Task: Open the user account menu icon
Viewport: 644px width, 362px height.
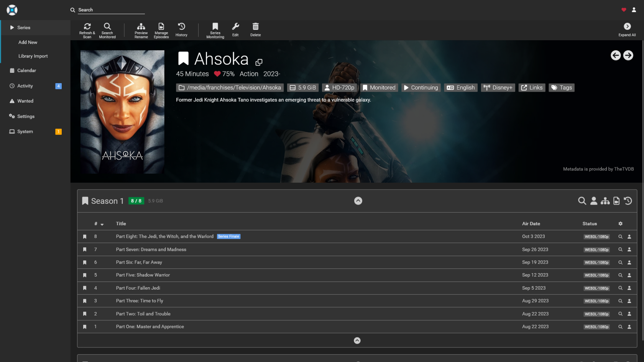Action: point(634,10)
